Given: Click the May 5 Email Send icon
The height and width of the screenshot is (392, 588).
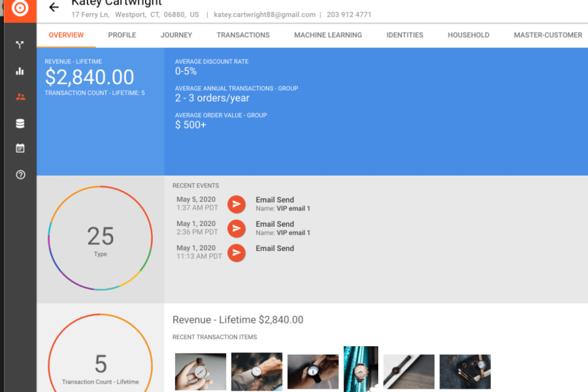Looking at the screenshot, I should pos(237,204).
